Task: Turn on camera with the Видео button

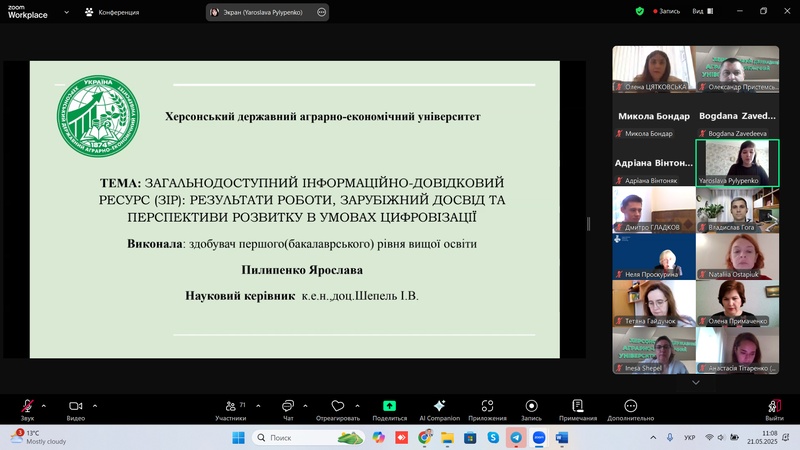Action: 76,410
